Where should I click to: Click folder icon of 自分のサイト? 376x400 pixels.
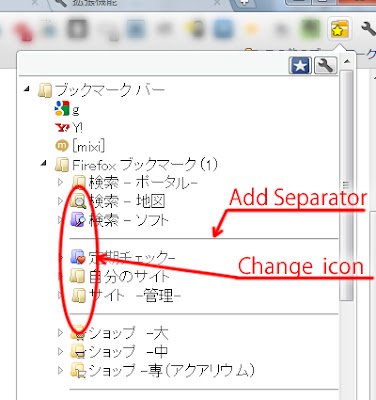coord(78,276)
